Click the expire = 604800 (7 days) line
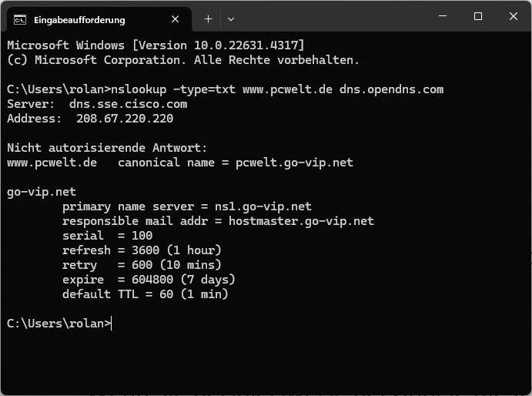Viewport: 532px width, 396px height. click(x=149, y=280)
